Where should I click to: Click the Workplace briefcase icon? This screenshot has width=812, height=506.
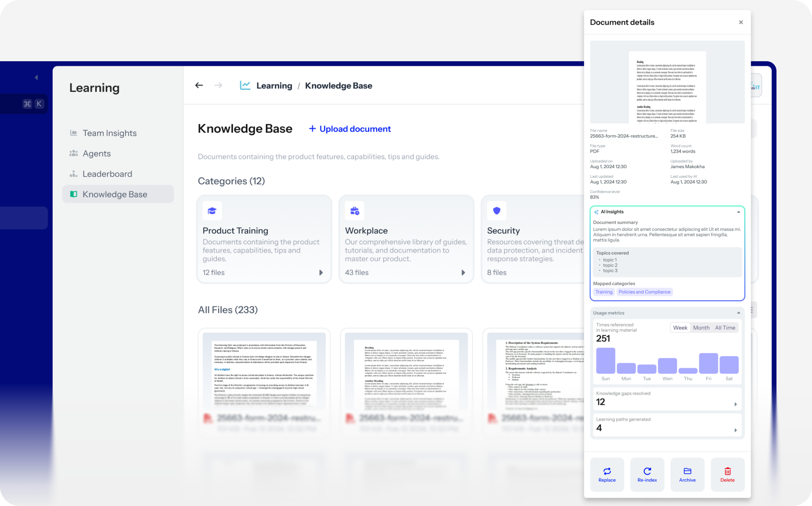click(x=354, y=211)
